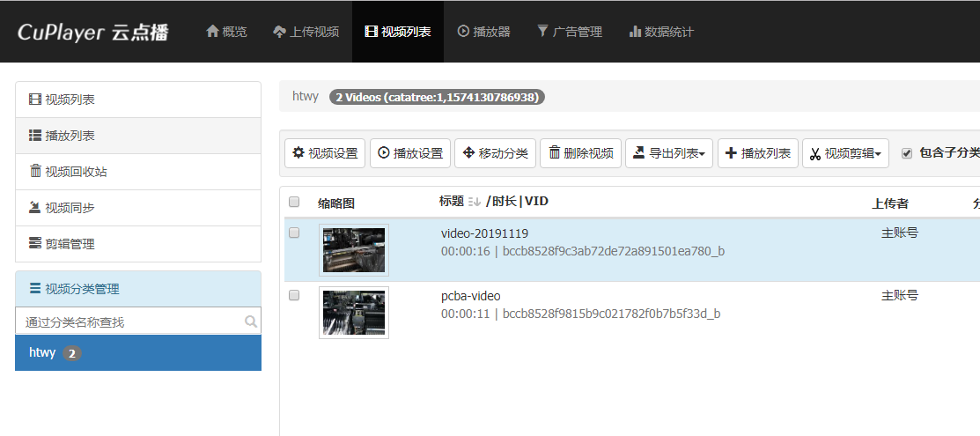Click the count badge 2 on htwy

[72, 354]
